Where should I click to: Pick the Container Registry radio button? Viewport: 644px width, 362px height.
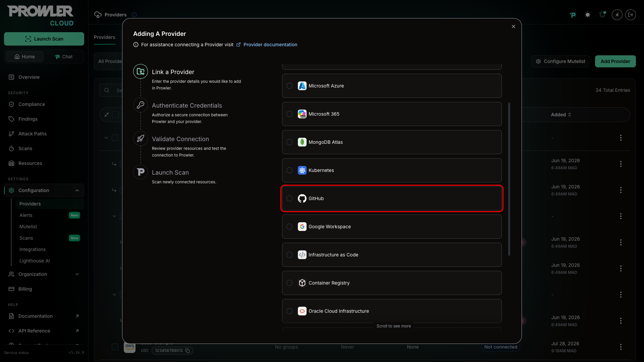289,283
